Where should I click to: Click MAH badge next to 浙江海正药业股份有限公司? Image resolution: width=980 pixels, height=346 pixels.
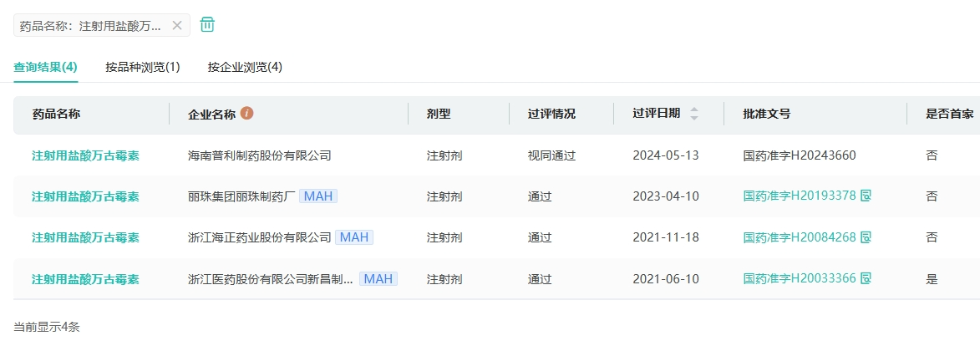pos(353,237)
